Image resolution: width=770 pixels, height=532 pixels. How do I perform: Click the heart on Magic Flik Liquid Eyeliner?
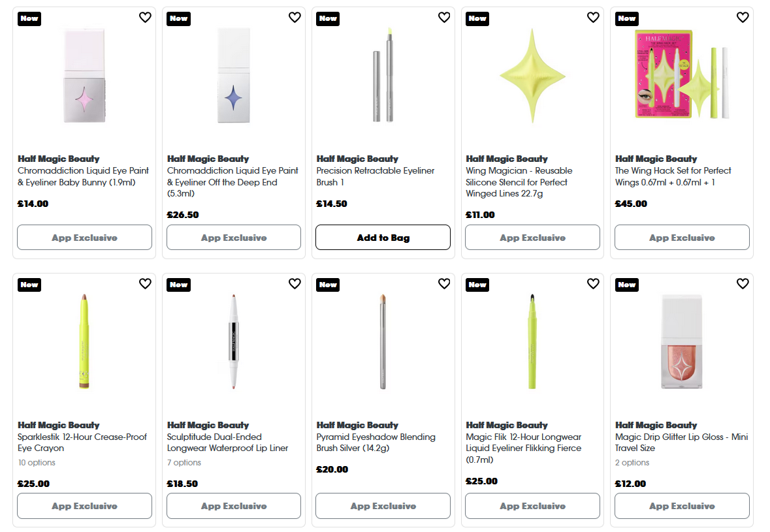coord(593,284)
